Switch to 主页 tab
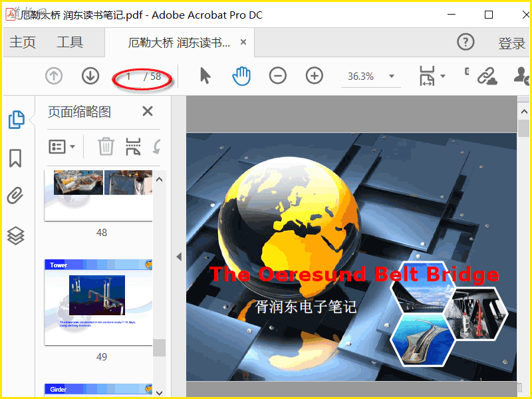 [23, 43]
